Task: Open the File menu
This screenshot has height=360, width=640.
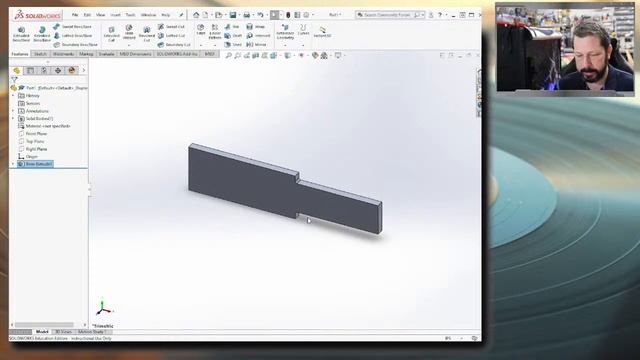Action: [x=75, y=15]
